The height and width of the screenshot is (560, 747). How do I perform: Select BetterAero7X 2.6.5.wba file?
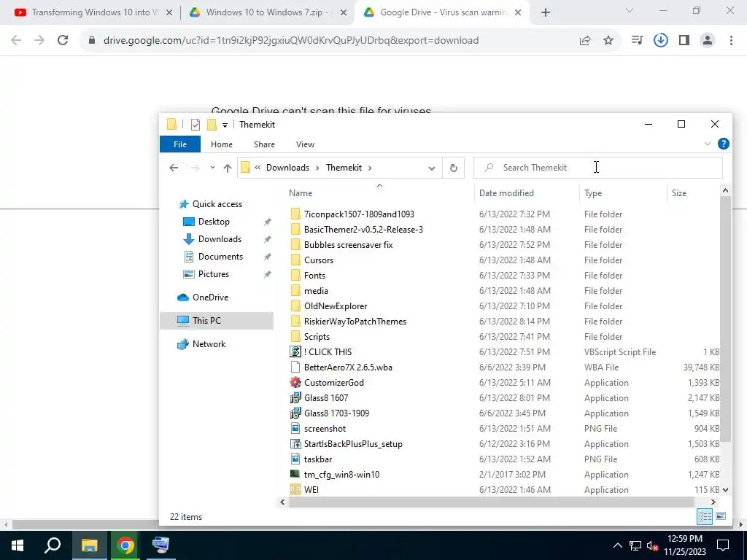click(x=348, y=367)
